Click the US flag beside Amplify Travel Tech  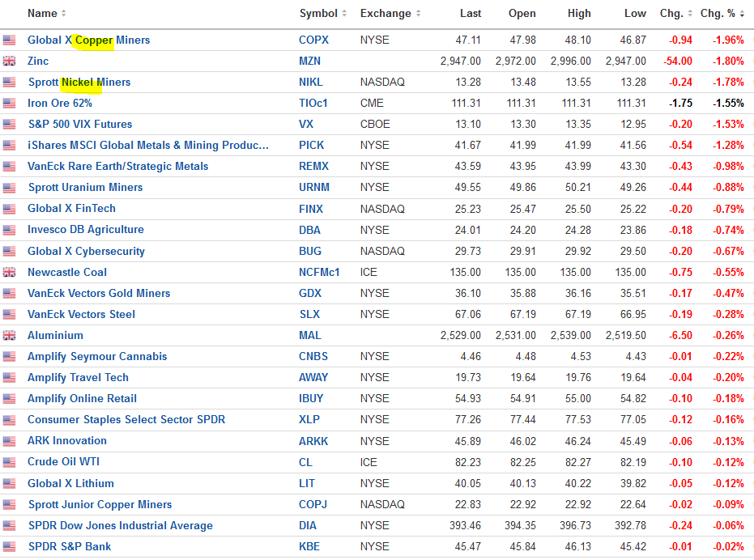(x=9, y=378)
